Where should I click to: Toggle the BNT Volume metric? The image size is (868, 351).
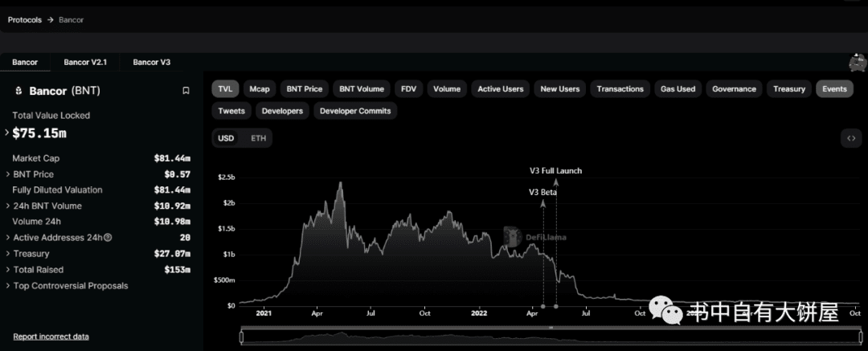(x=362, y=88)
